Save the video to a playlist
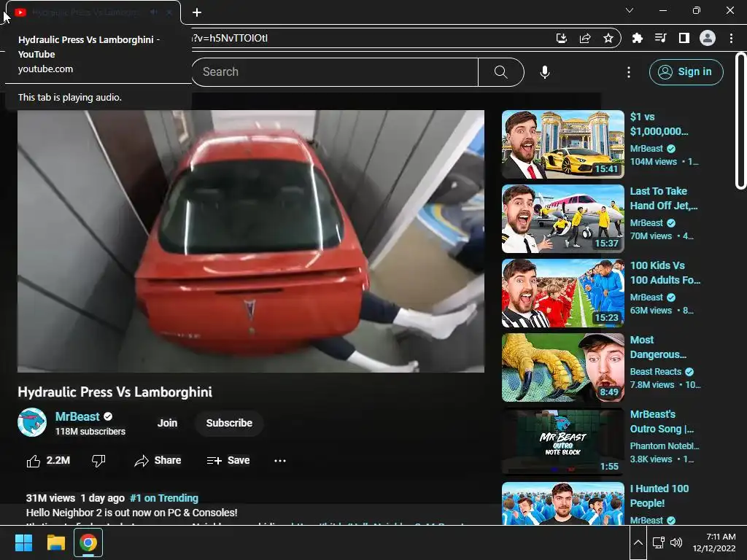The height and width of the screenshot is (560, 747). (x=228, y=461)
